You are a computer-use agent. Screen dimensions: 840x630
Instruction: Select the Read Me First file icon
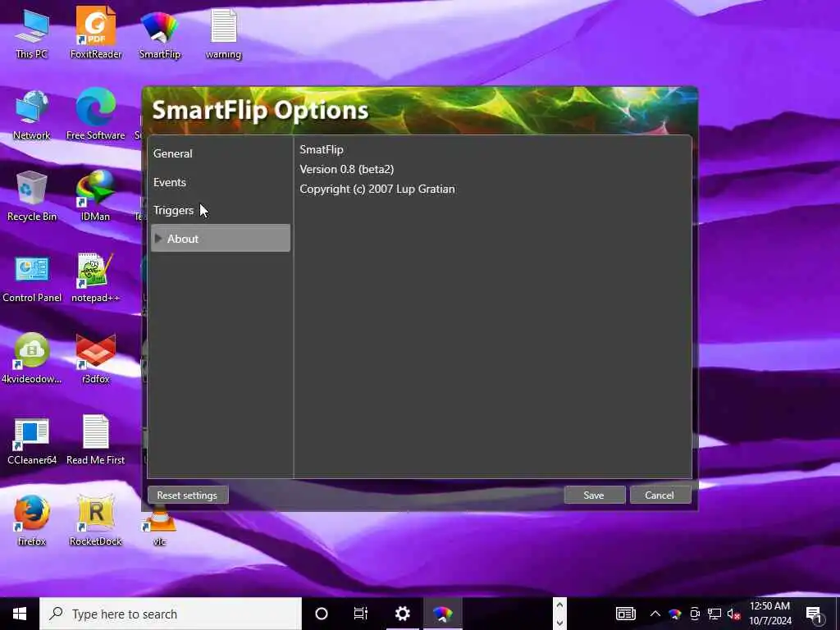[95, 441]
